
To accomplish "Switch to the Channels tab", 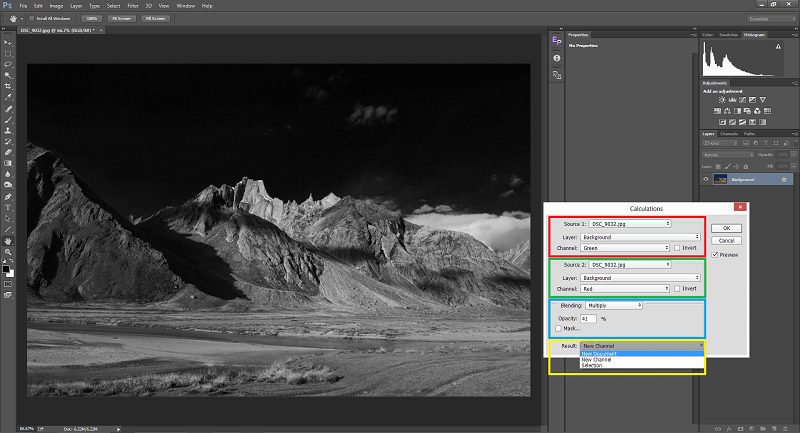I will click(x=729, y=133).
